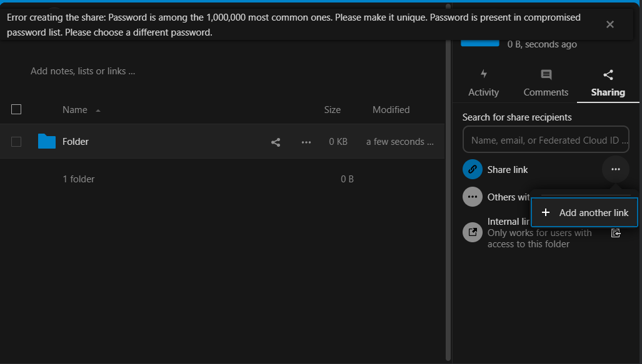Screen dimensions: 642x364
Task: Tick the Folder row checkbox
Action: 16,142
